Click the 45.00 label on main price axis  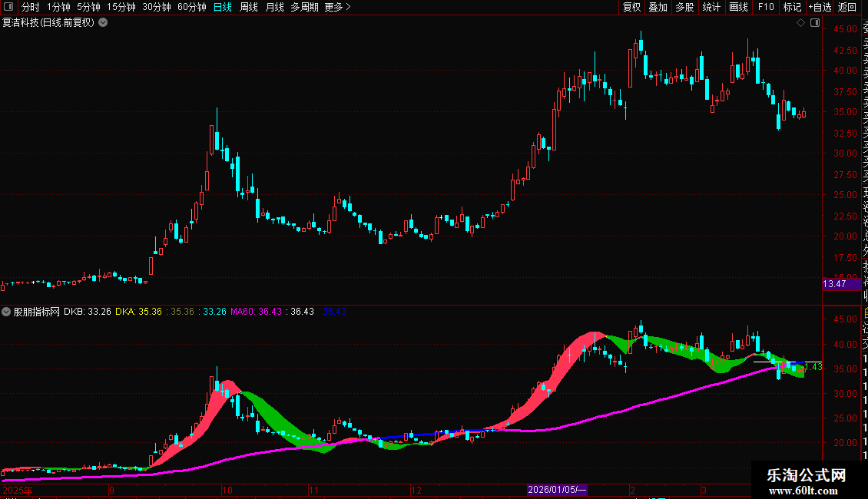845,29
